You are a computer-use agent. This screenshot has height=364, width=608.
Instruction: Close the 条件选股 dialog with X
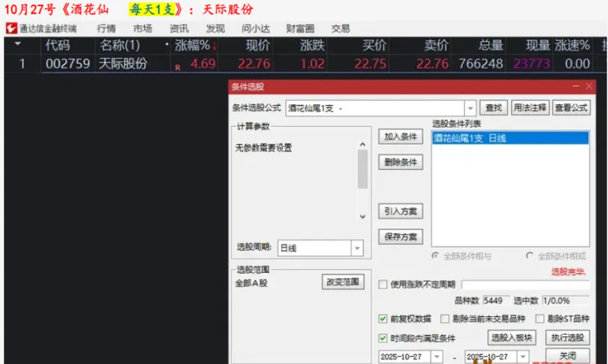588,86
